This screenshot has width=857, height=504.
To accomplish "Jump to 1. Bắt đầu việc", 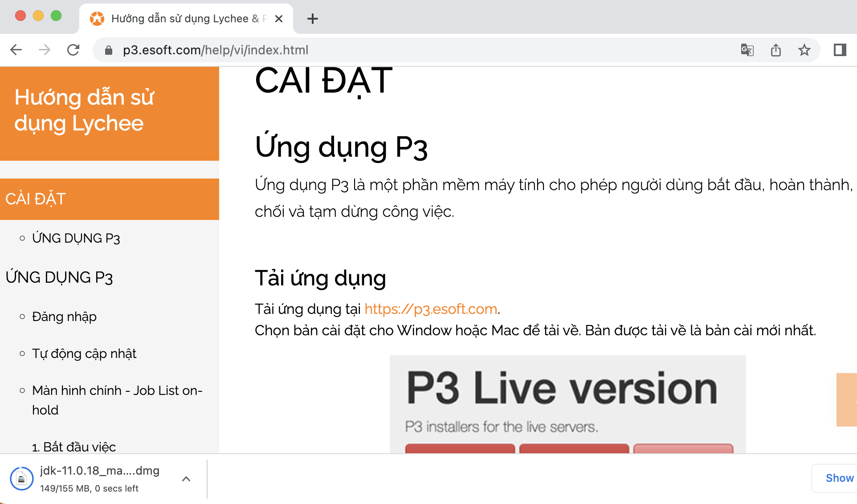I will pos(74,447).
